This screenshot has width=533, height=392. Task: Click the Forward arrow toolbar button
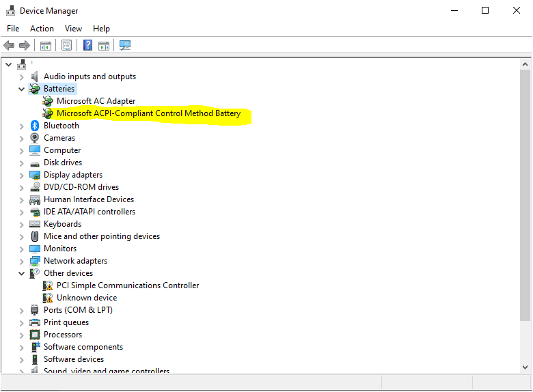click(x=25, y=45)
